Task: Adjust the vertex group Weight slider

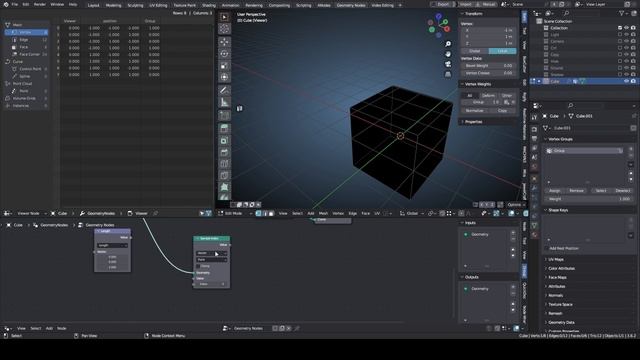Action: [x=589, y=199]
